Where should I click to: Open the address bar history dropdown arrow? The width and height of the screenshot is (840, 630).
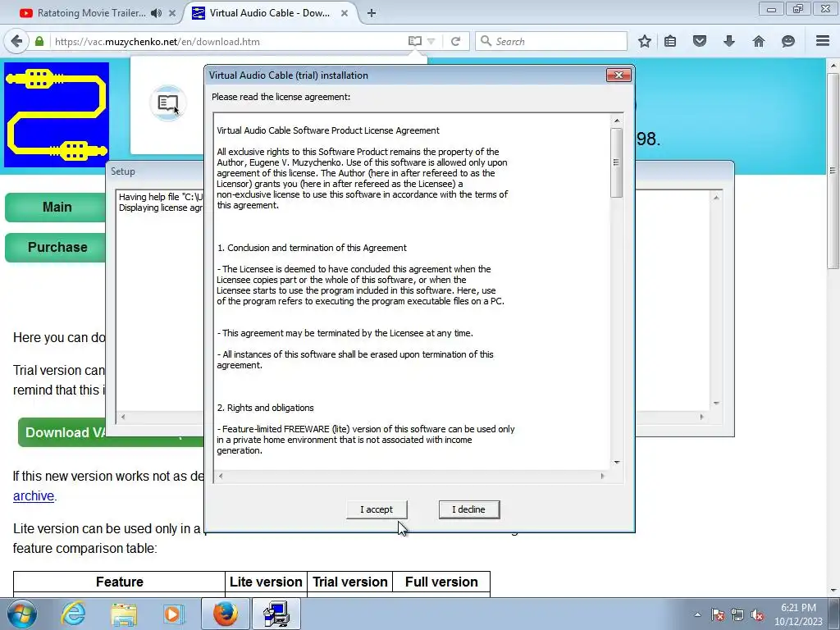(x=431, y=41)
